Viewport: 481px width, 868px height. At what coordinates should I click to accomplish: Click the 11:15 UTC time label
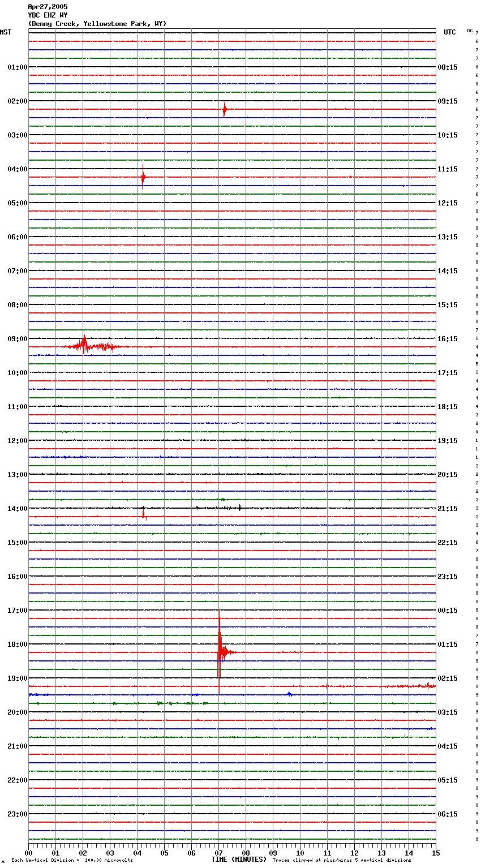coord(448,169)
